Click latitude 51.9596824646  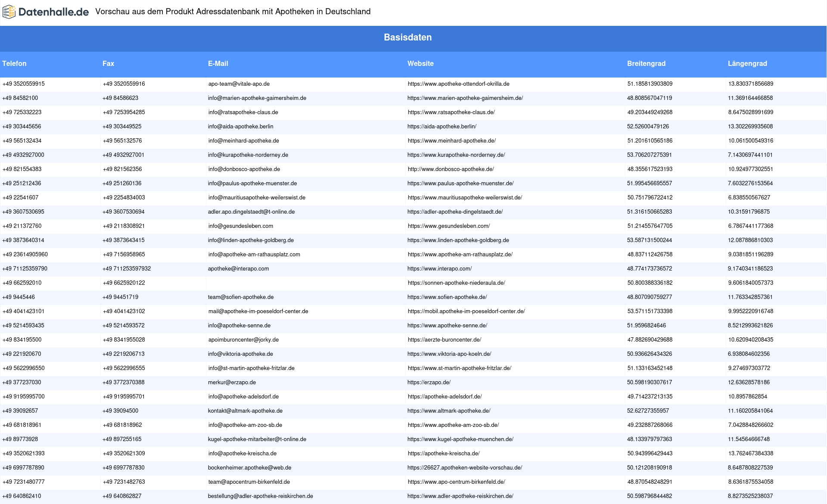pyautogui.click(x=647, y=326)
